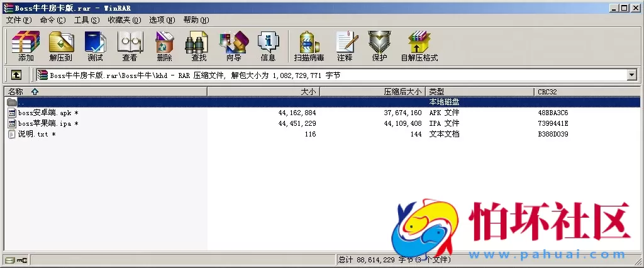The image size is (644, 268).
Task: Open the 工具(S) menu
Action: (x=87, y=20)
